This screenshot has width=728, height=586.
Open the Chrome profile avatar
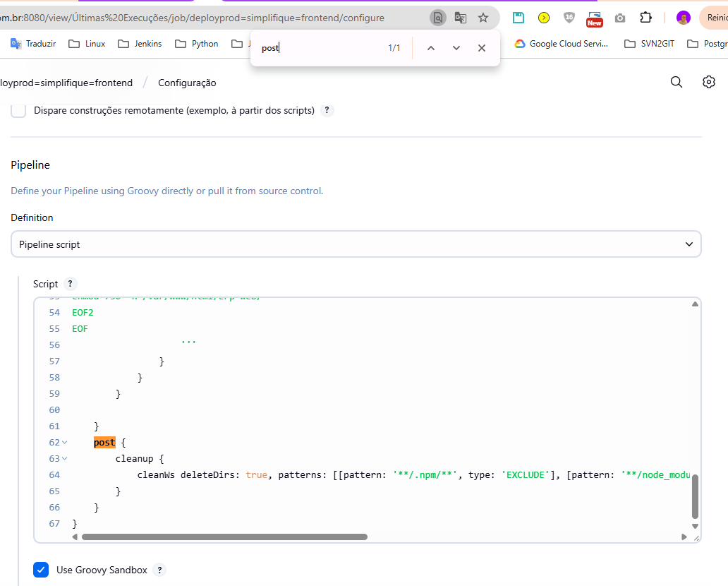(x=683, y=18)
